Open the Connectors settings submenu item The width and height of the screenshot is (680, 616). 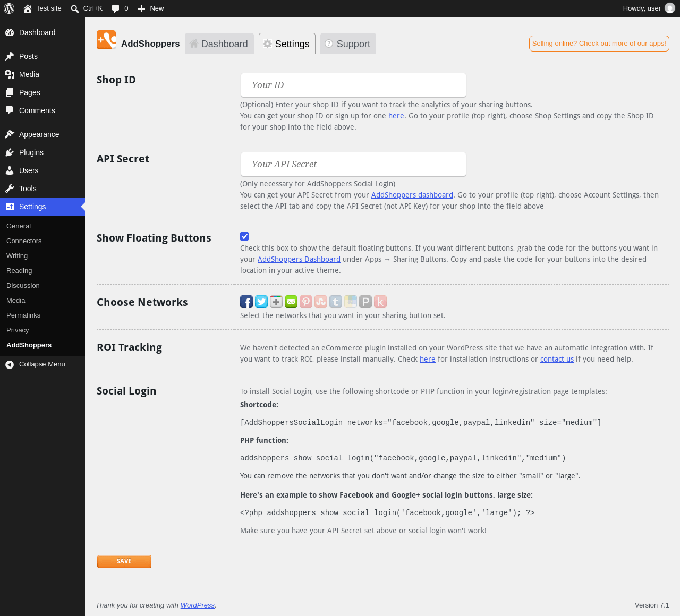point(24,241)
